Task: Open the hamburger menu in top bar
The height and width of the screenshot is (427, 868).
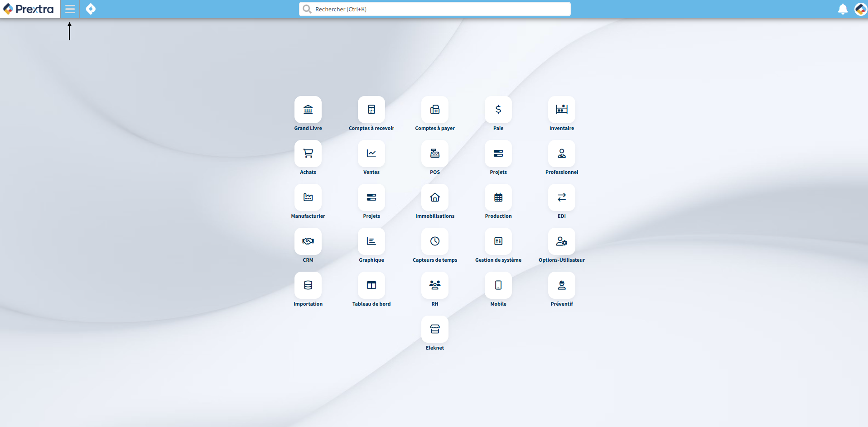Action: coord(70,9)
